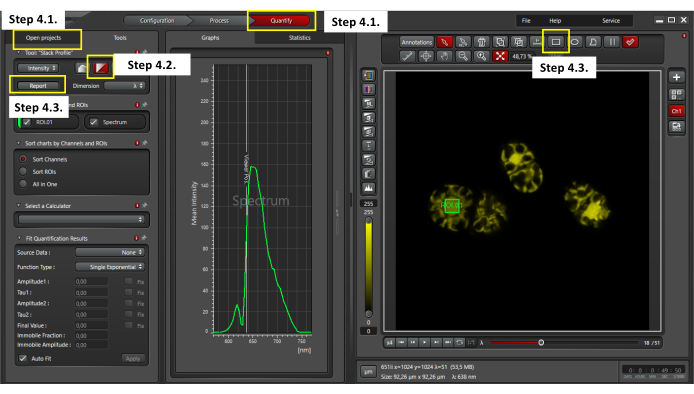The width and height of the screenshot is (694, 394).
Task: Select the rectangle ROI drawing tool
Action: click(x=555, y=42)
